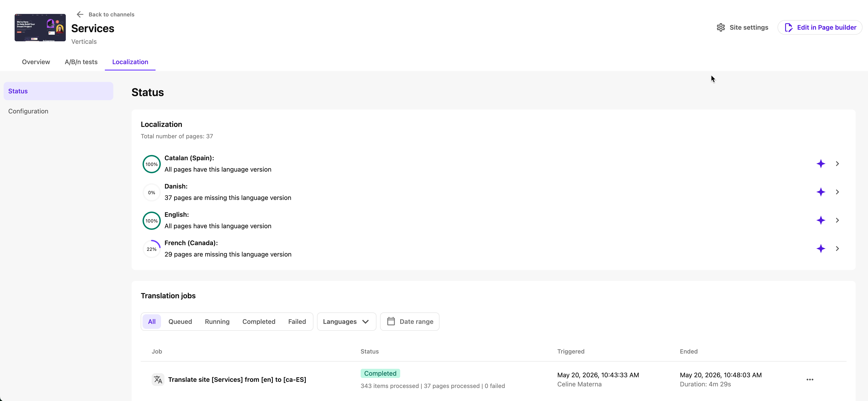Filter translation jobs by Running
This screenshot has width=868, height=401.
point(217,322)
